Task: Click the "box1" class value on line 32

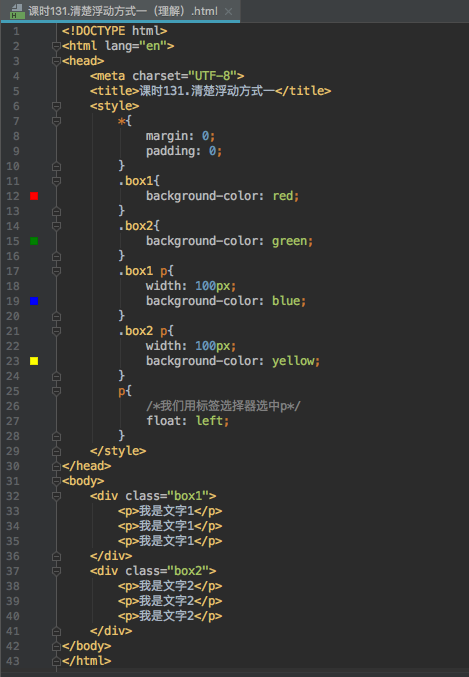Action: (x=188, y=496)
